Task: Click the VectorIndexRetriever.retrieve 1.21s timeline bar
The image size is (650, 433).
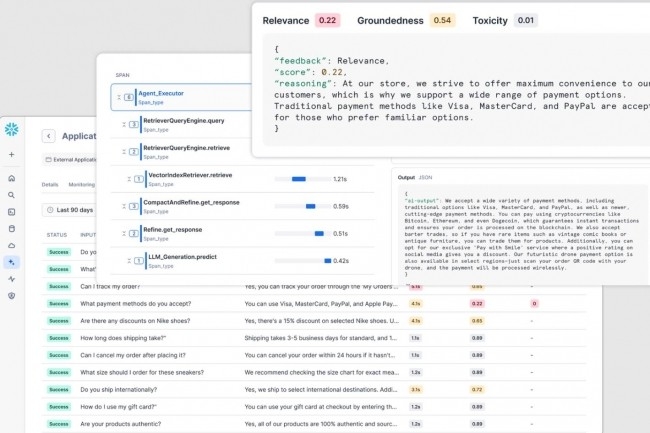Action: point(298,179)
